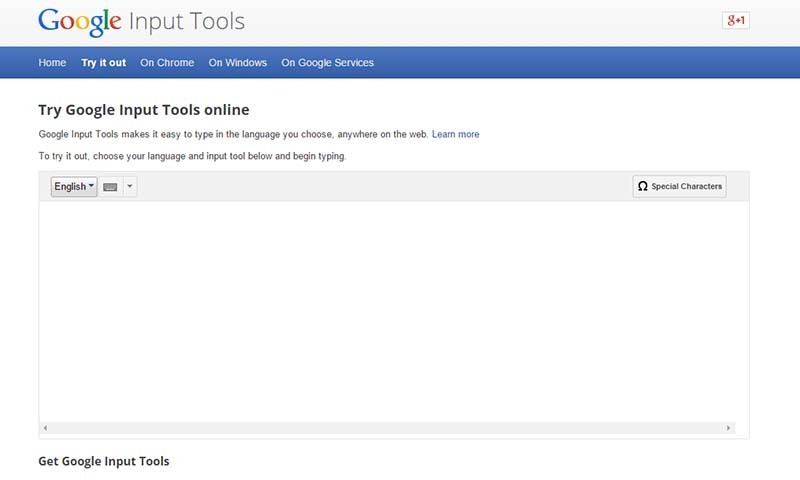Click the Google +1 button
Screen dimensions: 800x480
coord(736,20)
